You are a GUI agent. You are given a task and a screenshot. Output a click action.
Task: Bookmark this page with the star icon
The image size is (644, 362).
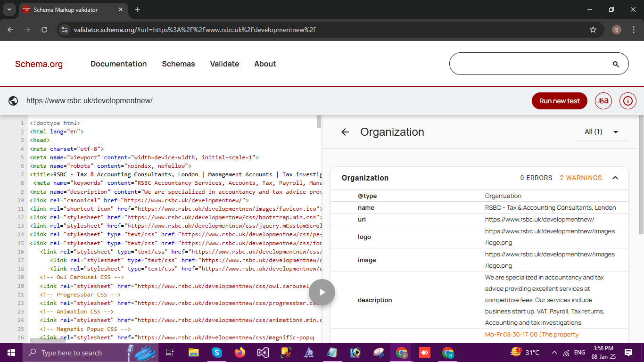(593, 30)
